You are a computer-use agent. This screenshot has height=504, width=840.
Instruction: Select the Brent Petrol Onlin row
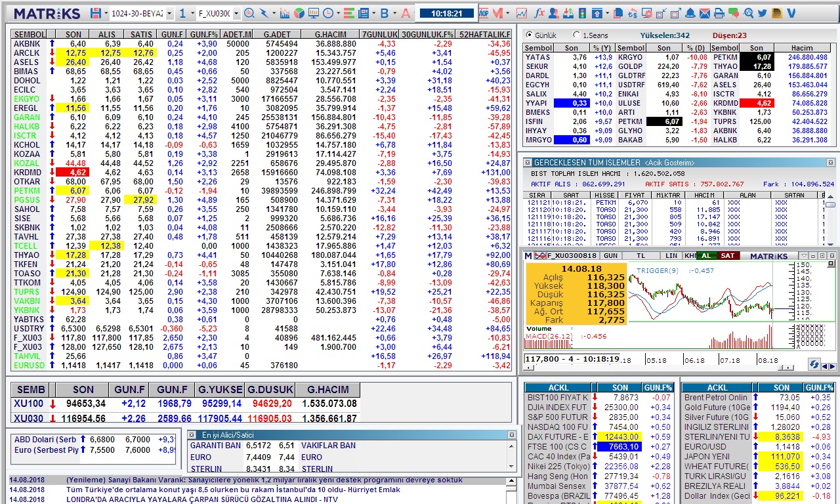758,397
